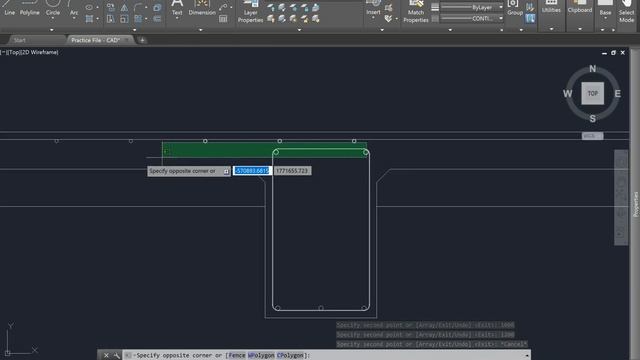Click the E compass label on ViewCube
Viewport: 640px width, 360px height.
[x=618, y=93]
